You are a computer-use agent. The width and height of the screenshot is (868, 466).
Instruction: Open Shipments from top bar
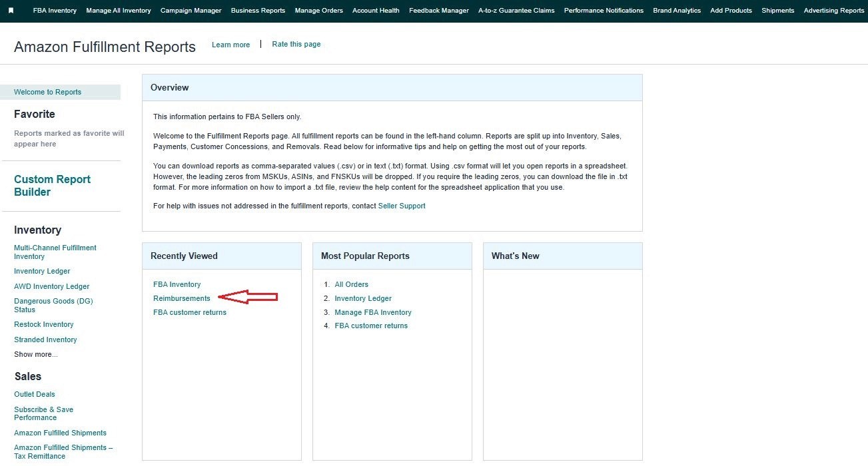(778, 11)
